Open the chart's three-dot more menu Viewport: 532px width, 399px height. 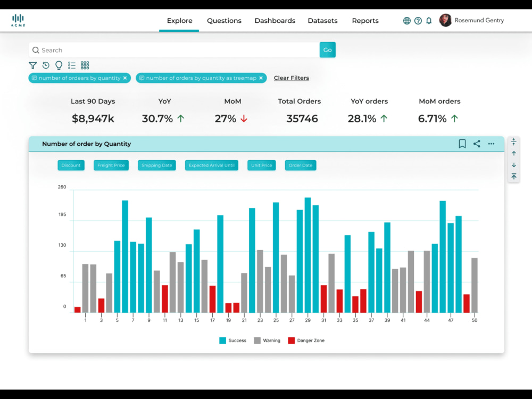[491, 144]
